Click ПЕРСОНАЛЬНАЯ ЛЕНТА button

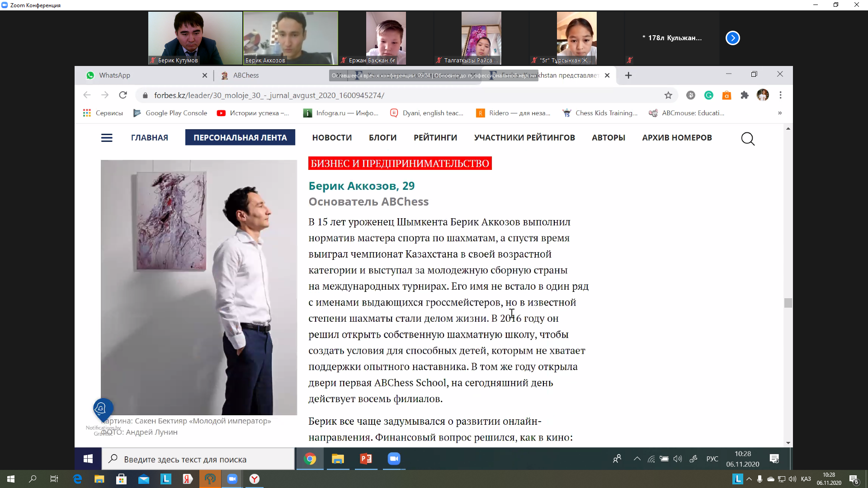pos(240,138)
